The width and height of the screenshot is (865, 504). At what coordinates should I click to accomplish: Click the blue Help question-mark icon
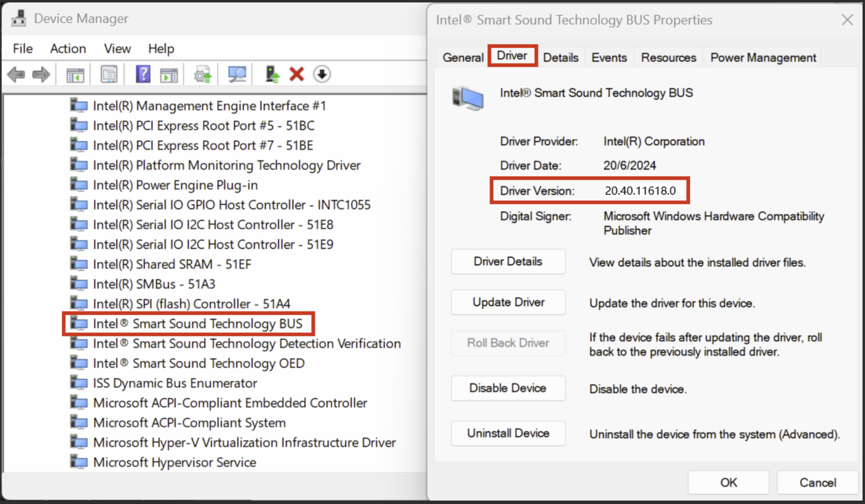pos(143,74)
